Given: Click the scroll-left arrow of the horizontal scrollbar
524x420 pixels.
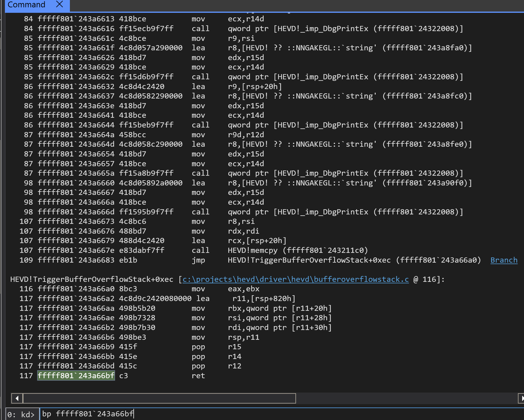Looking at the screenshot, I should click(x=17, y=398).
